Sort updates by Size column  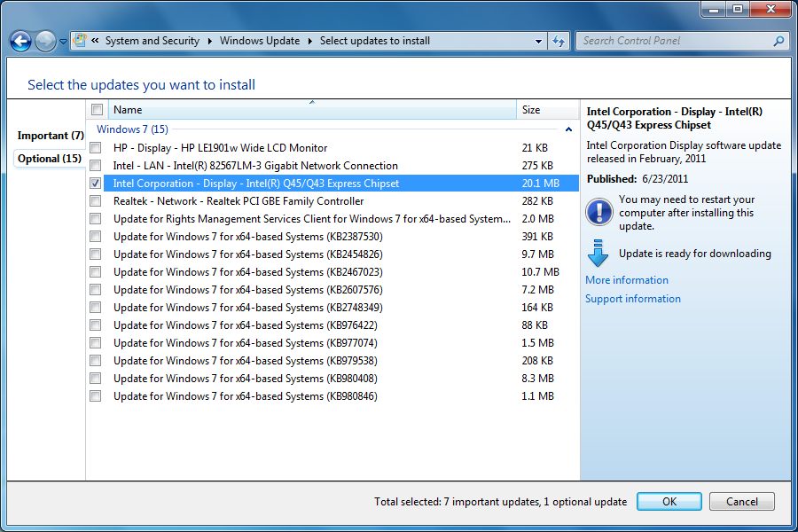(x=548, y=109)
